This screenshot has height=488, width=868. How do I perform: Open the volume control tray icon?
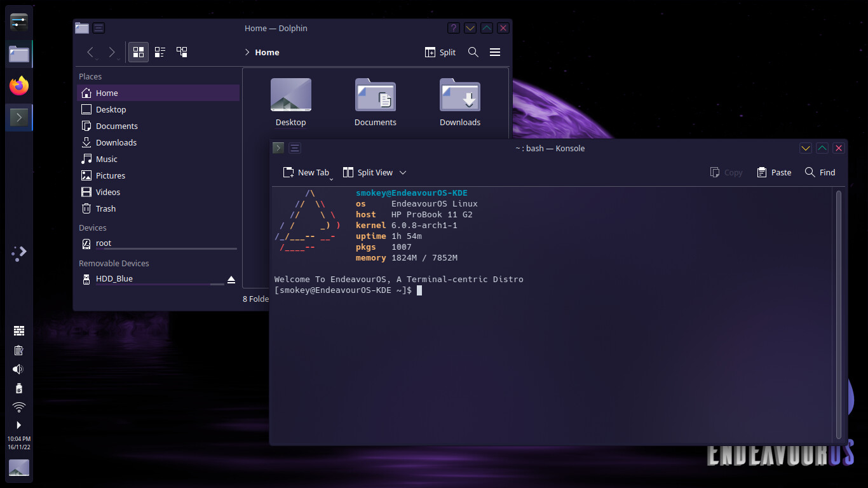coord(18,369)
